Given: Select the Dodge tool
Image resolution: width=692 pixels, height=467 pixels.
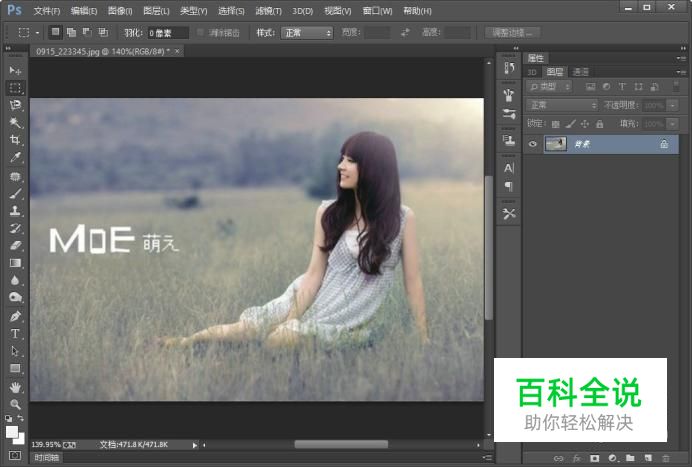Looking at the screenshot, I should [15, 298].
